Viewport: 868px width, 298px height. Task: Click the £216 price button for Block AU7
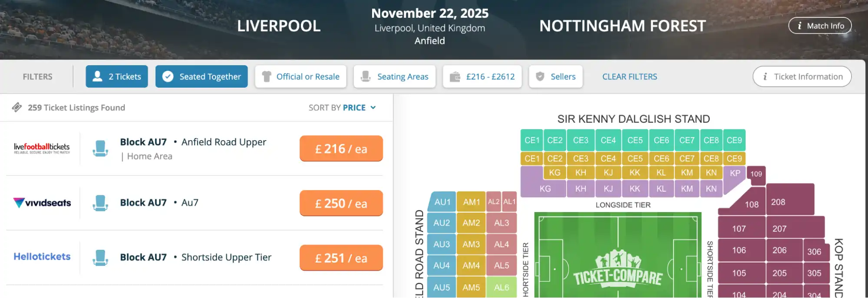pos(341,148)
